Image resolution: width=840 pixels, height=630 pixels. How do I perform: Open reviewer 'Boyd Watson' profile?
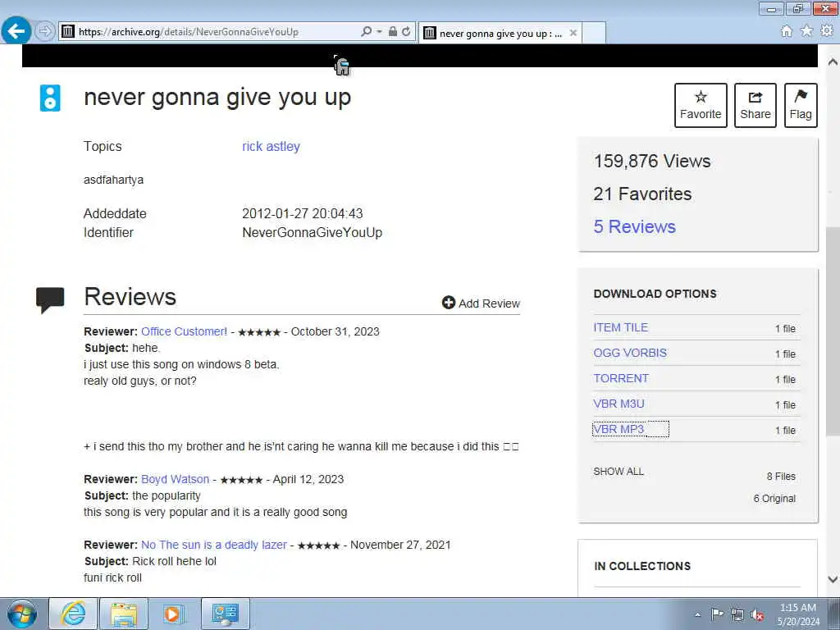pyautogui.click(x=176, y=479)
